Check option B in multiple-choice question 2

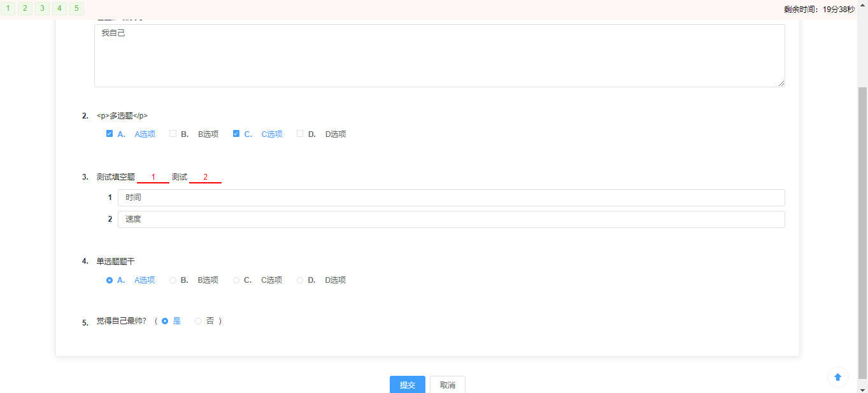pyautogui.click(x=173, y=134)
